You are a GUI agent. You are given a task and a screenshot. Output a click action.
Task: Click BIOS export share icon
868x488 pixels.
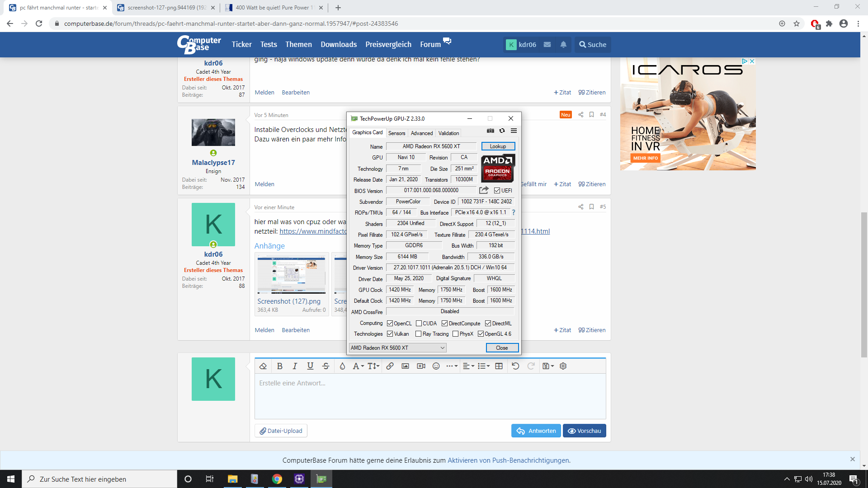[484, 190]
